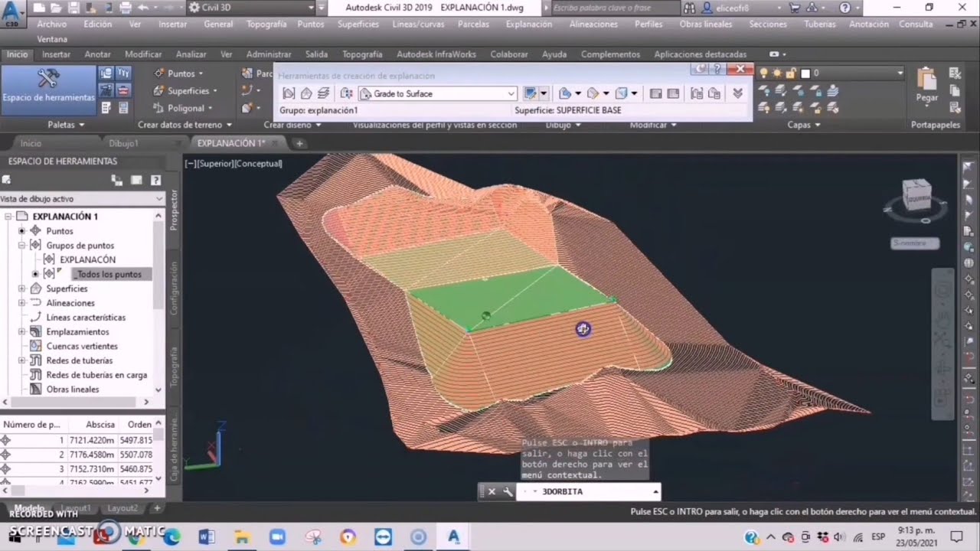Open Insertar ribbon tab

pos(56,54)
